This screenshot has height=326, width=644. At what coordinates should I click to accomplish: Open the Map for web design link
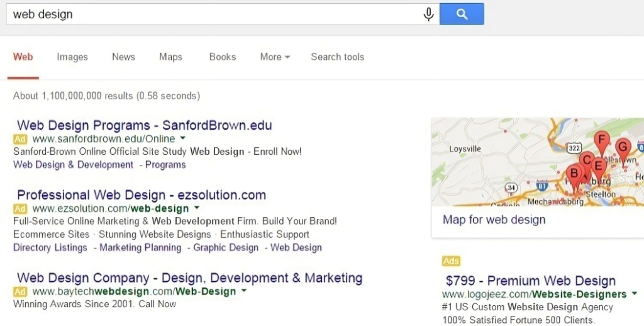[x=494, y=220]
